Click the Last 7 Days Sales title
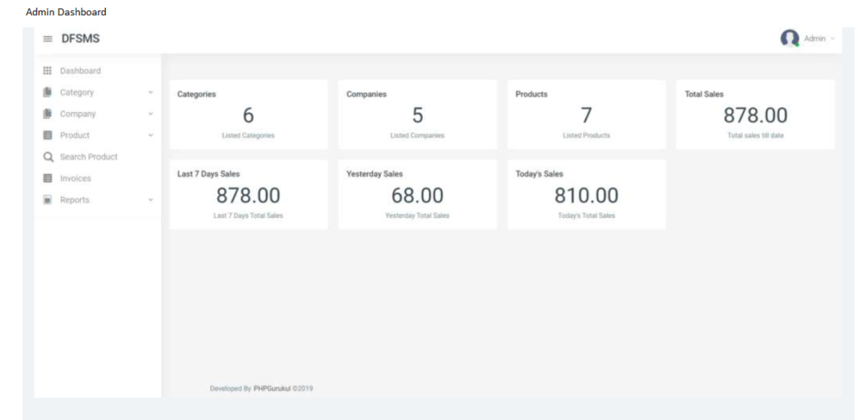Screen dimensions: 868x420 coord(209,174)
